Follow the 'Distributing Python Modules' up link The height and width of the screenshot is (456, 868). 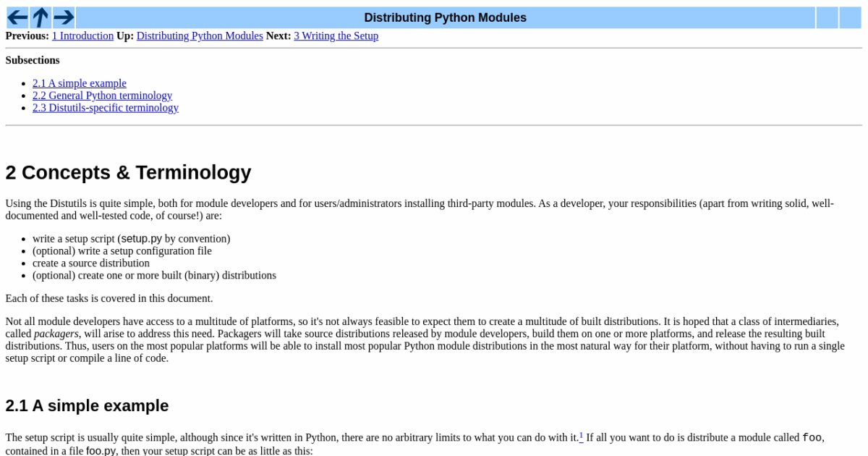click(x=200, y=36)
